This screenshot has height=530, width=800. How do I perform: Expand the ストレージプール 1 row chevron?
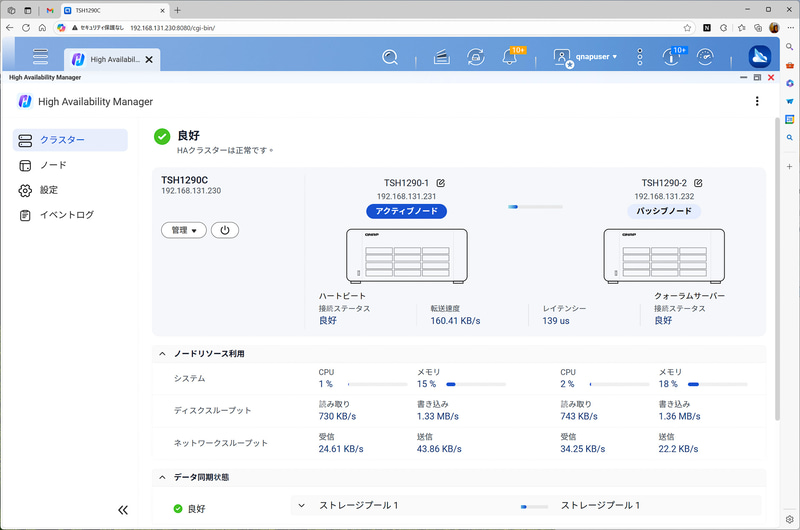(x=302, y=506)
